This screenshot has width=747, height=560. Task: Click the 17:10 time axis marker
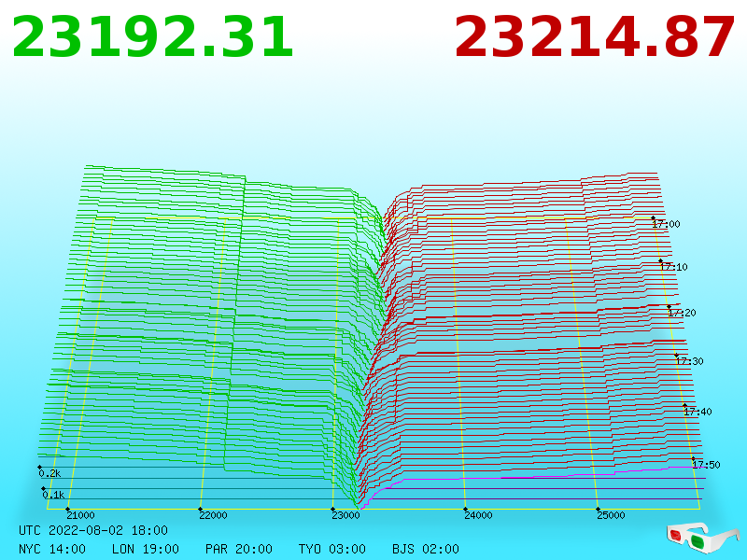[673, 267]
